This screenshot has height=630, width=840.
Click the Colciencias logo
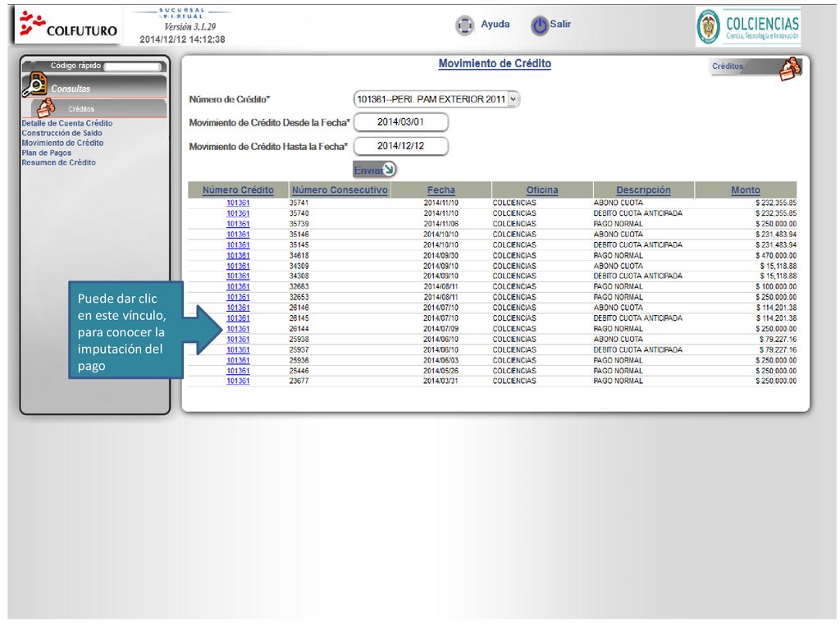click(x=748, y=26)
